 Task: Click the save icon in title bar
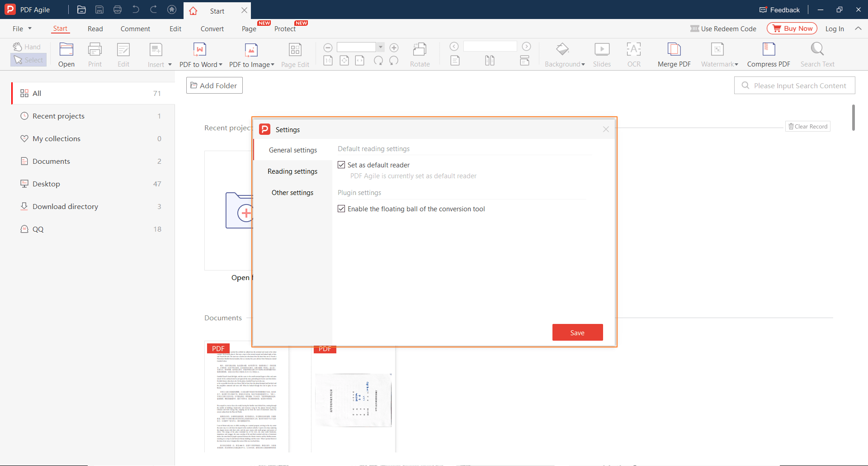[x=99, y=10]
